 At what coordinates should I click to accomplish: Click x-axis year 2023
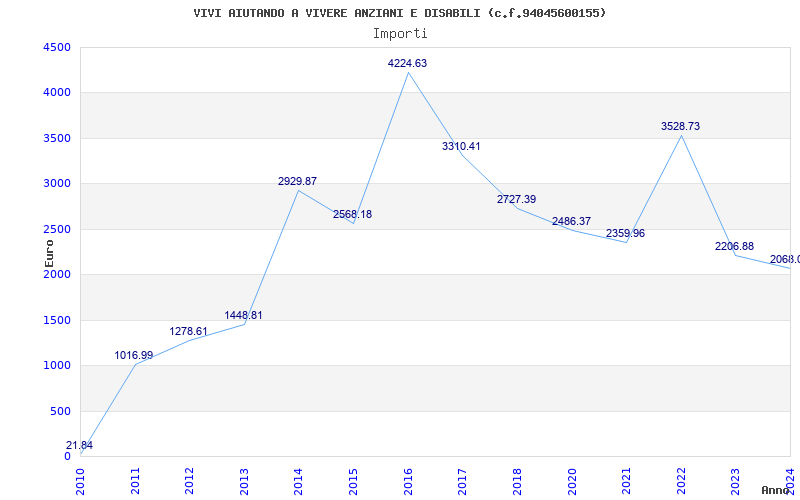[735, 482]
